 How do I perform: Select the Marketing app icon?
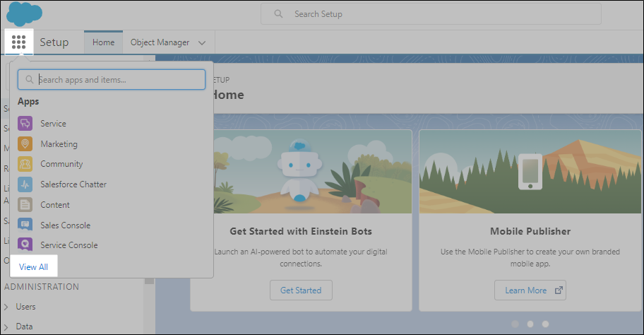click(x=25, y=144)
